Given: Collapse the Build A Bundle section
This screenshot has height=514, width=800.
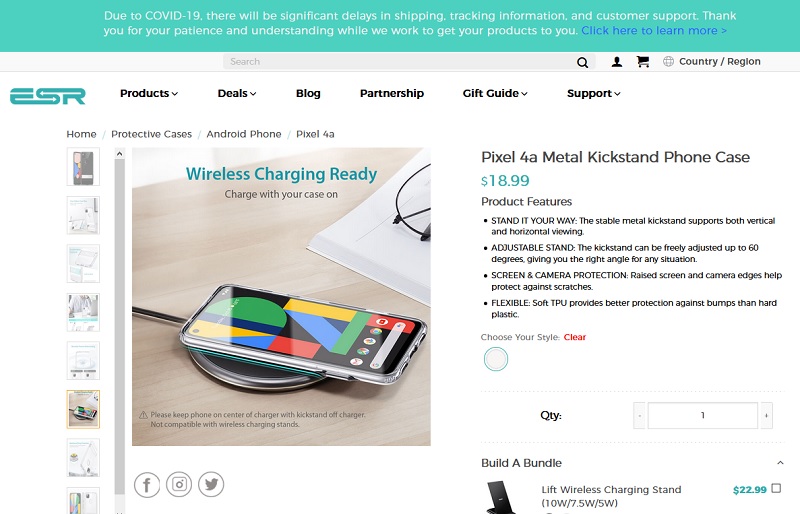Looking at the screenshot, I should 780,463.
